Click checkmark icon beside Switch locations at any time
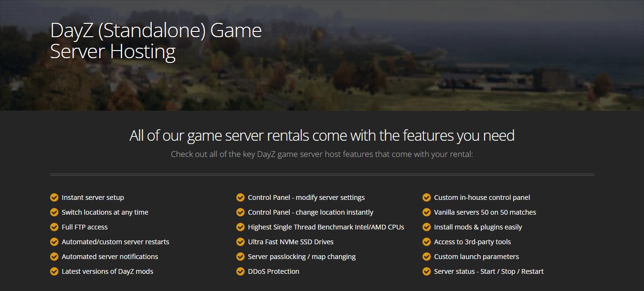The height and width of the screenshot is (291, 644). [54, 212]
